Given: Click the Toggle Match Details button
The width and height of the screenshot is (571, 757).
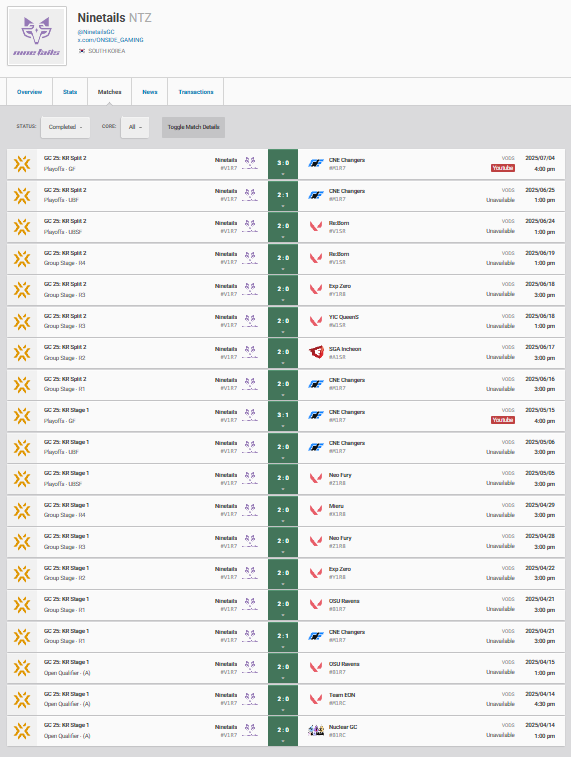Looking at the screenshot, I should pos(193,127).
